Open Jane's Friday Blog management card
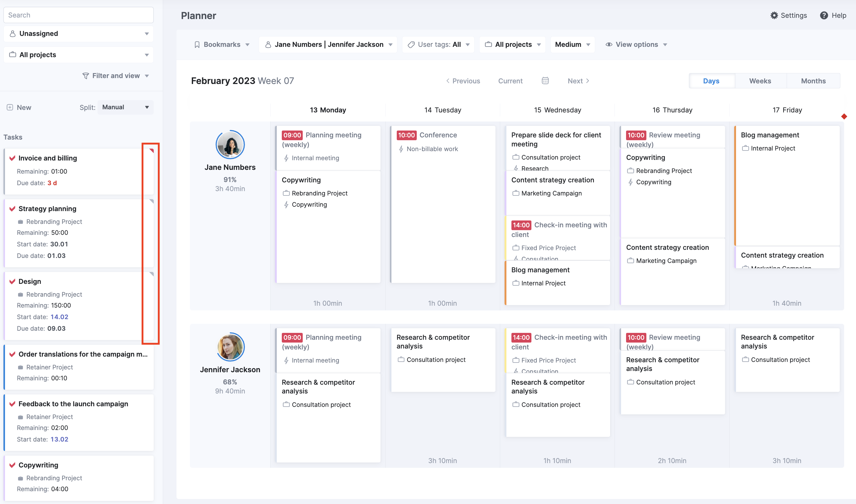The image size is (856, 504). tap(787, 185)
